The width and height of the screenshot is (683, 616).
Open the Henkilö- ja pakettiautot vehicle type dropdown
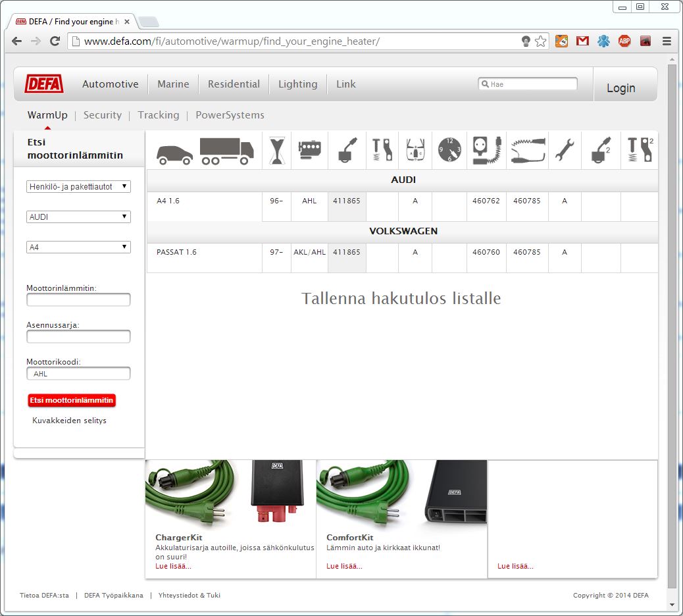point(78,187)
